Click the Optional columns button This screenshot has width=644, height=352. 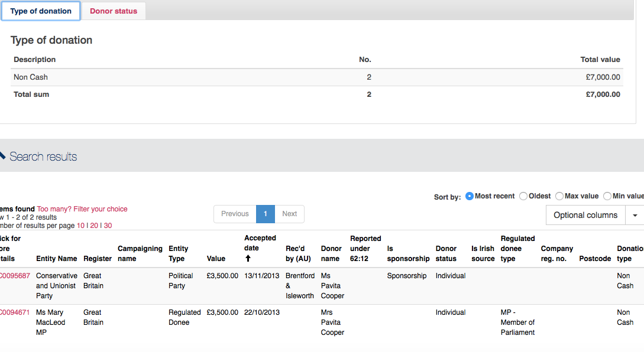click(585, 216)
